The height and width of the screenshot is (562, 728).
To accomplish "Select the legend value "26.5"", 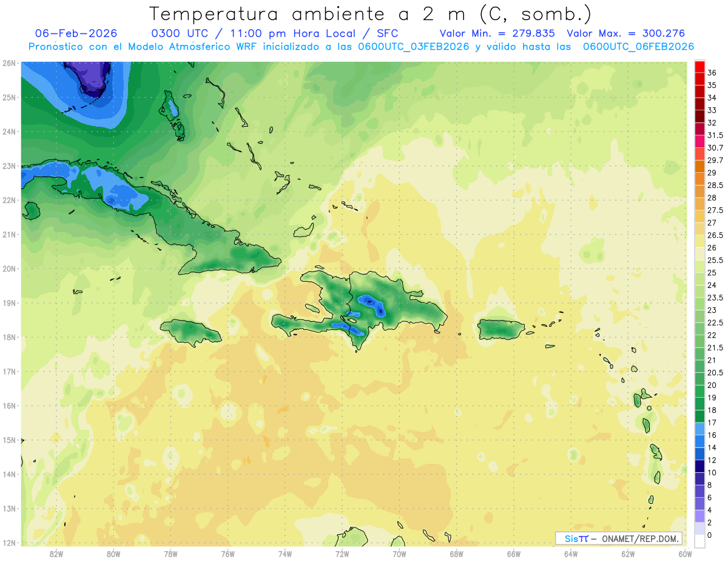I will 715,235.
